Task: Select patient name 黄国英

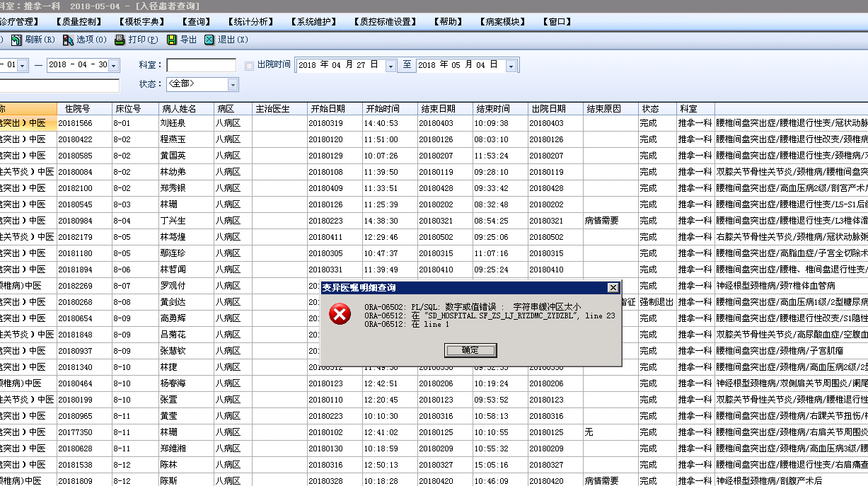Action: click(173, 156)
